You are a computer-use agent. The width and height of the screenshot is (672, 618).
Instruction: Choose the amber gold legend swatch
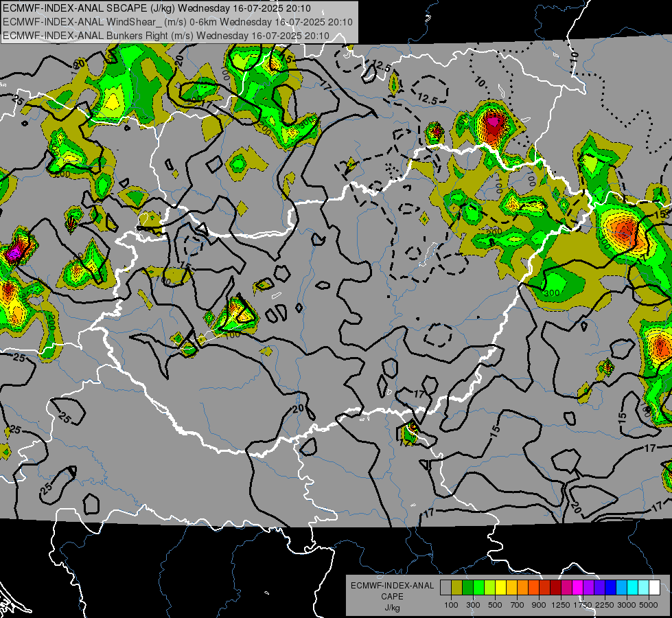point(511,588)
